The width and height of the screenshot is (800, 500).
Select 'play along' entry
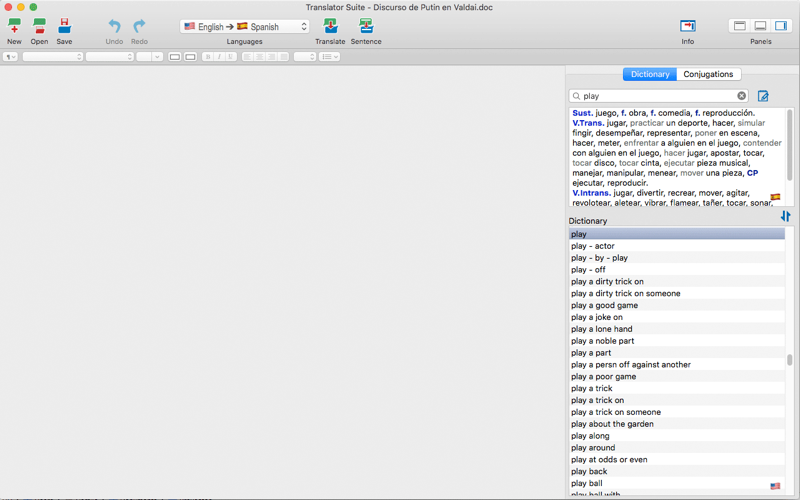pos(677,436)
